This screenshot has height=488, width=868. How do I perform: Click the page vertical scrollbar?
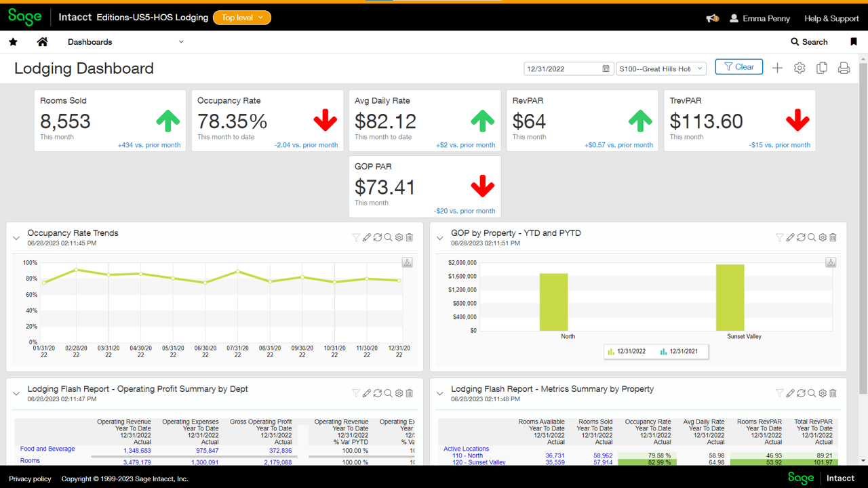pos(863,227)
